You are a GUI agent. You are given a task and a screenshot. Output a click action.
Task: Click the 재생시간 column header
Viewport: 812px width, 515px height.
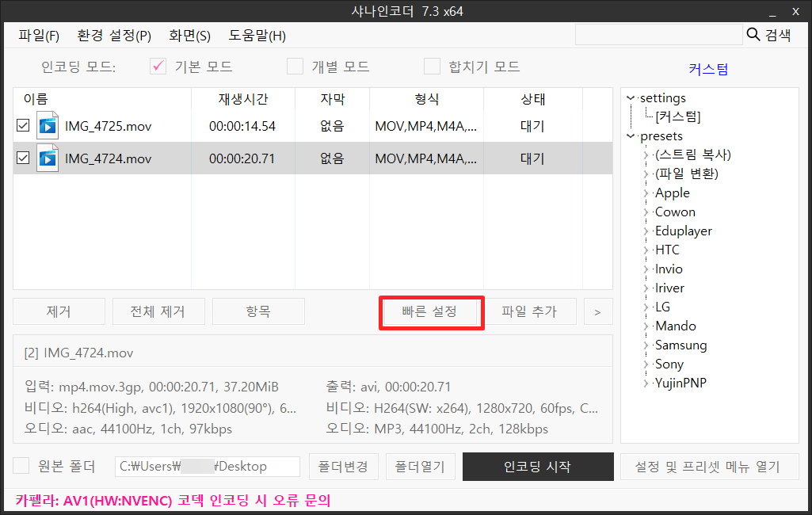(x=243, y=99)
